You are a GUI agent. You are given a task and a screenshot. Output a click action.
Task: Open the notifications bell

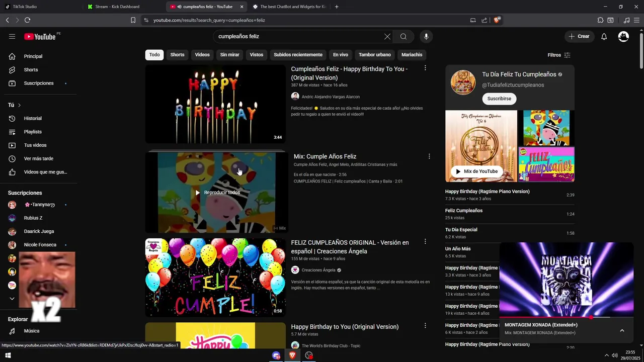(x=604, y=36)
